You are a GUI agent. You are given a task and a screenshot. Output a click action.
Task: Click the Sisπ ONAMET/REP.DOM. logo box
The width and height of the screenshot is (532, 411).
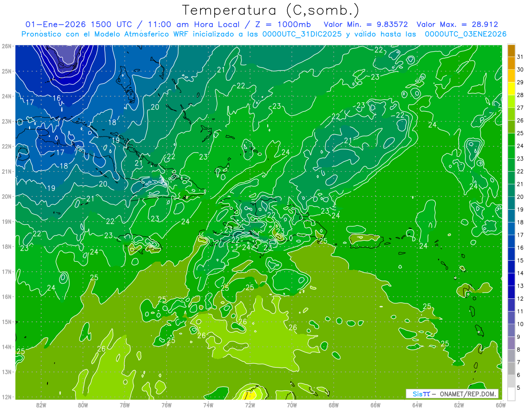click(x=452, y=394)
